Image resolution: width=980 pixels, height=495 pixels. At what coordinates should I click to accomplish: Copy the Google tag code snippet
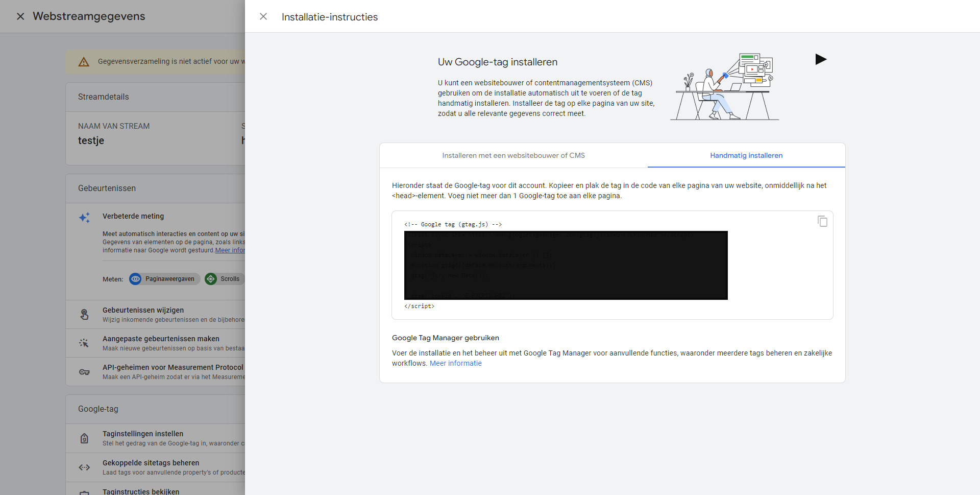[x=822, y=221]
